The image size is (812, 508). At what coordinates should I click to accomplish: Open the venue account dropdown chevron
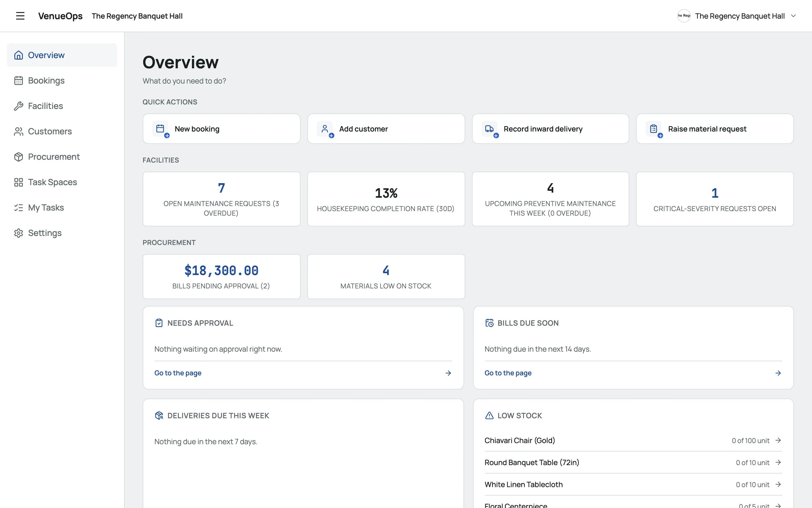point(793,16)
